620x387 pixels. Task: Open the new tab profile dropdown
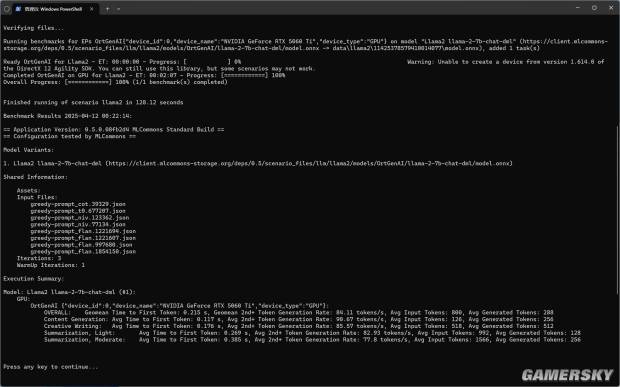pyautogui.click(x=119, y=9)
